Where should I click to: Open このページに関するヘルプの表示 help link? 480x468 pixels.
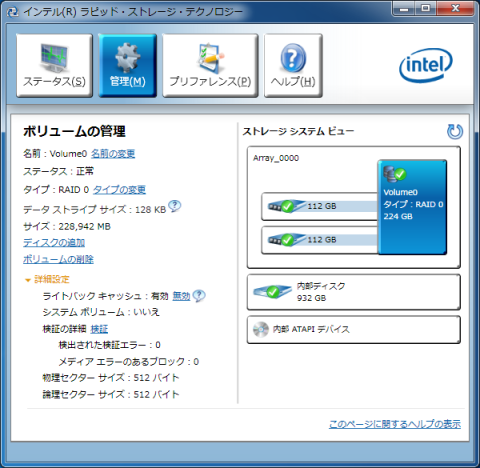tap(395, 424)
